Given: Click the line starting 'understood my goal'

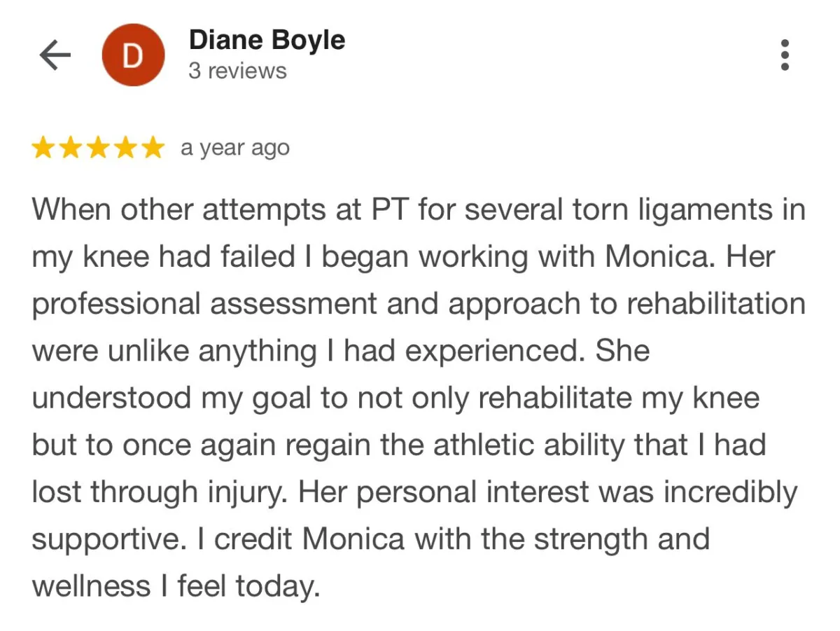Looking at the screenshot, I should point(395,398).
